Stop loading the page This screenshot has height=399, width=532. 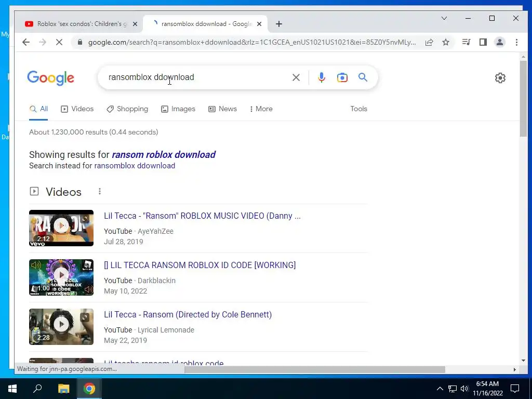pos(59,42)
